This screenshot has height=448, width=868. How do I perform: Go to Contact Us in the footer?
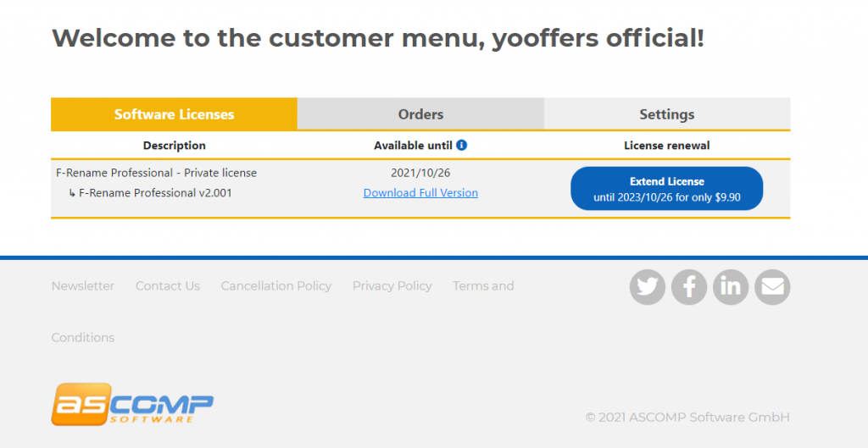pyautogui.click(x=168, y=286)
